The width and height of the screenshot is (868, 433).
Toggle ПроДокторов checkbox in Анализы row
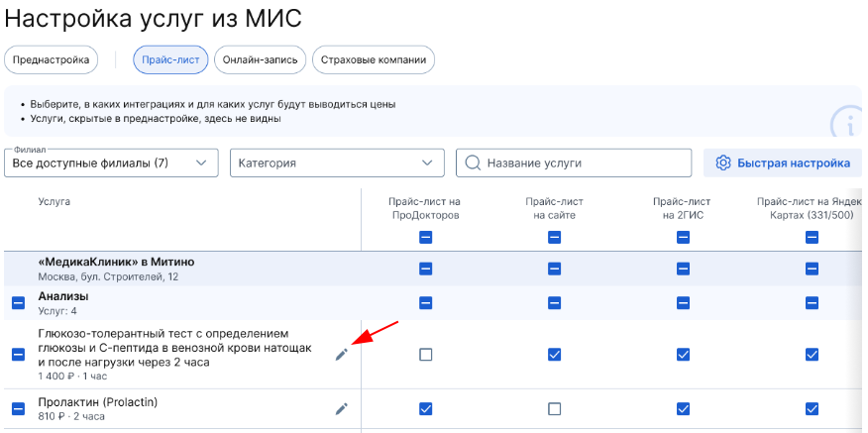[426, 303]
